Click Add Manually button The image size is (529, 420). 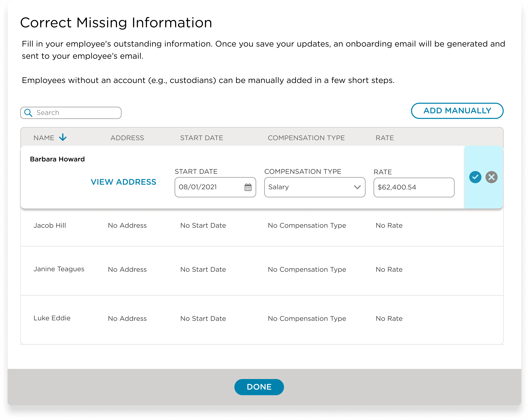pyautogui.click(x=457, y=111)
